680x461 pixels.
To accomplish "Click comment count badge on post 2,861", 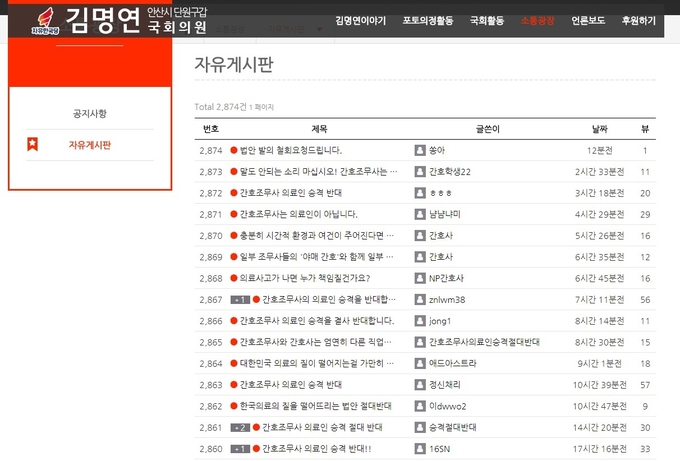I will click(x=240, y=428).
